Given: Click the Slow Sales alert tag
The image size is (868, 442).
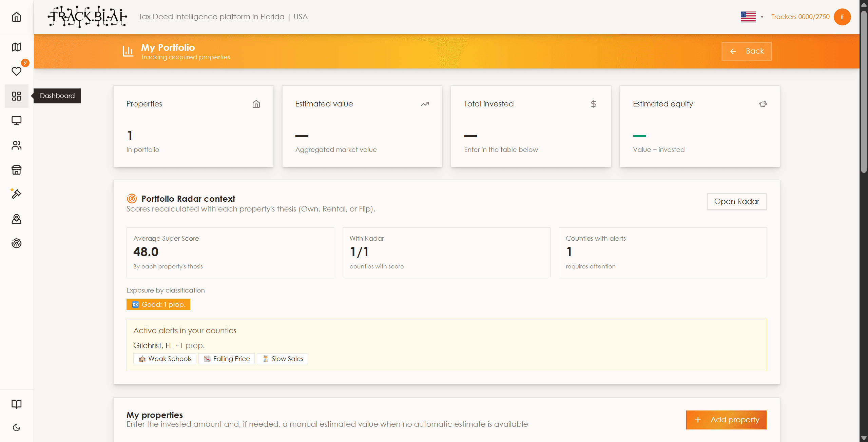Looking at the screenshot, I should coord(282,359).
